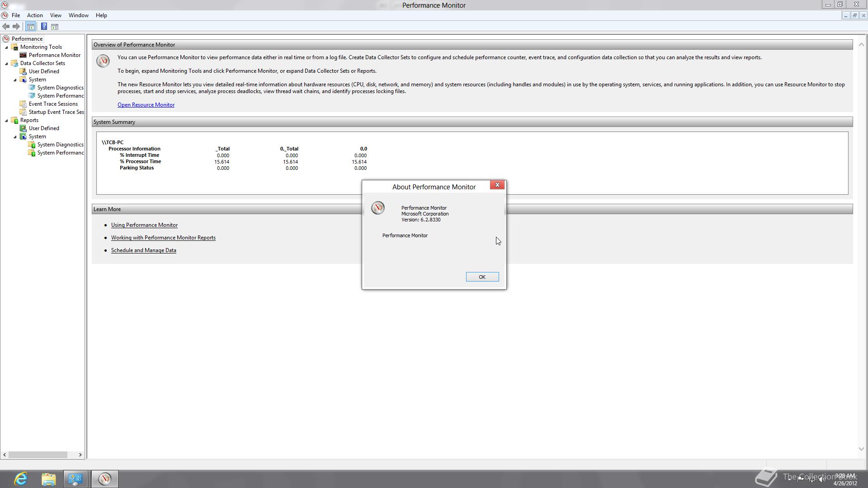Collapse System under Data Collector Sets

pyautogui.click(x=15, y=80)
